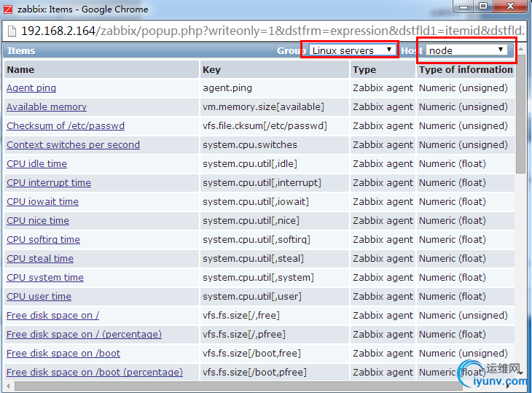Click the system.cpu.util[,softirq] key cell
532x393 pixels.
(x=275, y=240)
